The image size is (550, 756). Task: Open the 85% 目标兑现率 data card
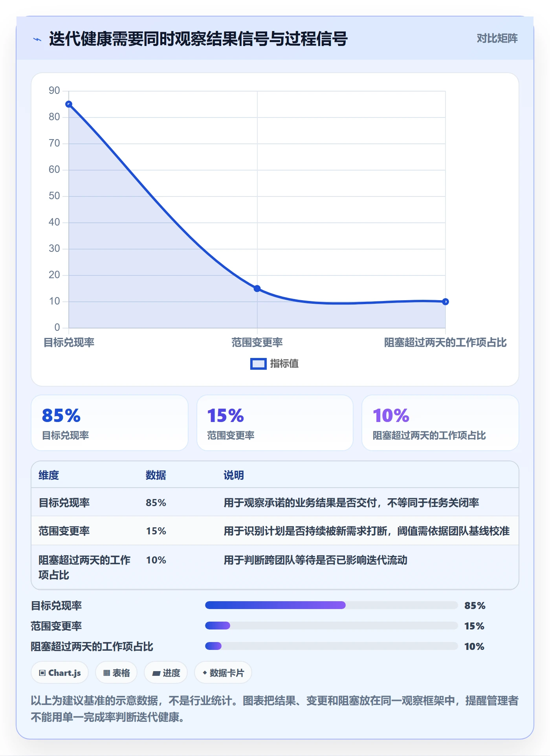pos(110,423)
